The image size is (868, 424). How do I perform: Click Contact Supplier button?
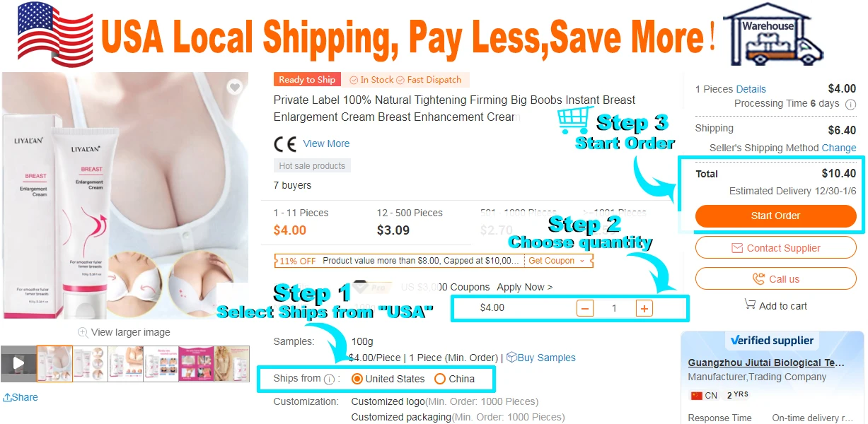point(776,248)
